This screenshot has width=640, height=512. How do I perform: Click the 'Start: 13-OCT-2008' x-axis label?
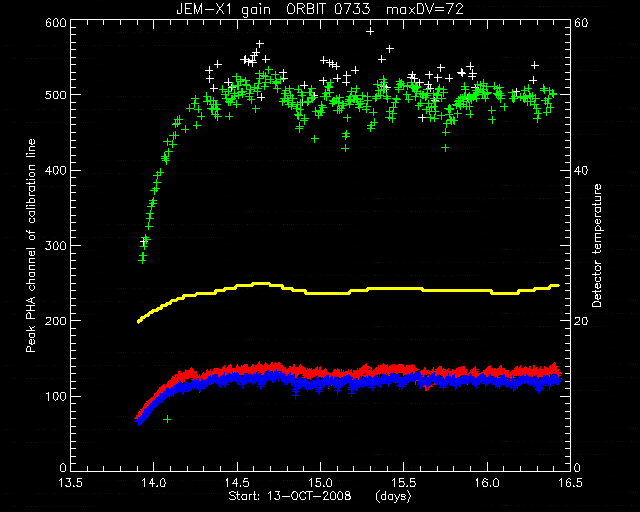(290, 496)
